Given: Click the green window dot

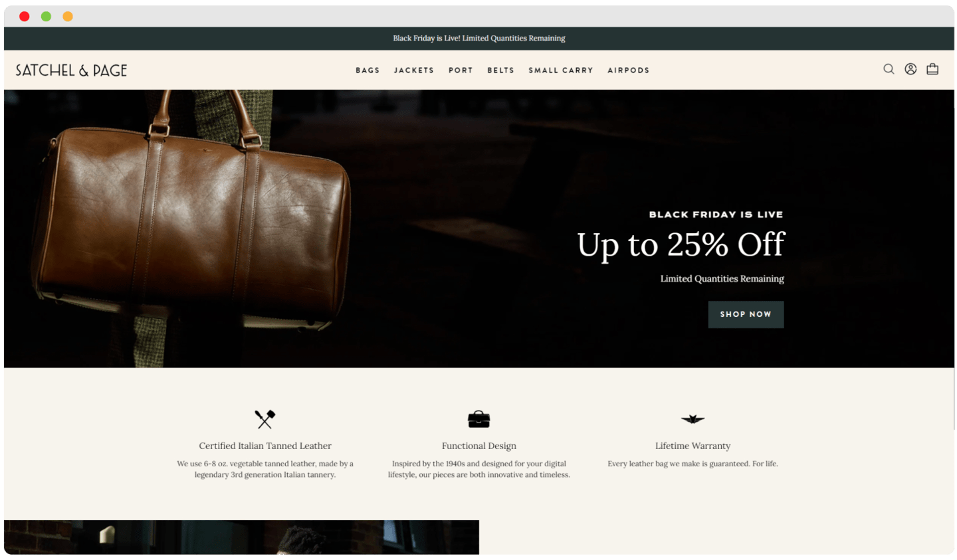Looking at the screenshot, I should (x=46, y=17).
